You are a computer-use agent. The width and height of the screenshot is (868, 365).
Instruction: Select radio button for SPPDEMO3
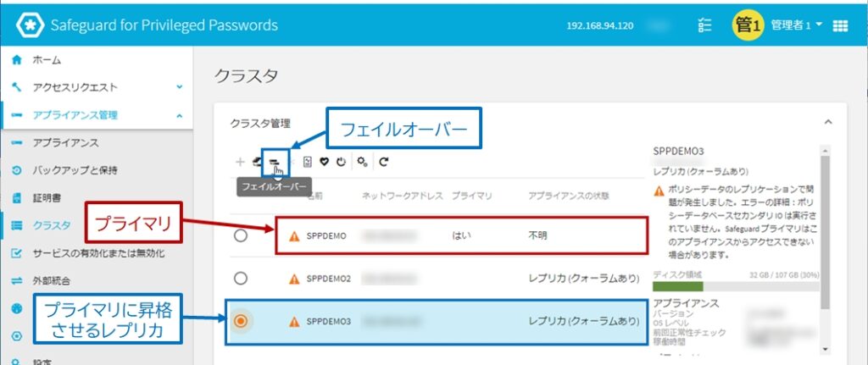[x=240, y=321]
